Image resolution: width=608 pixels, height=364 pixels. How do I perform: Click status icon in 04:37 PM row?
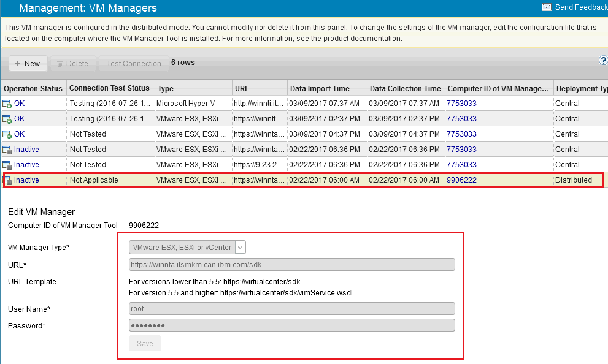click(x=7, y=134)
